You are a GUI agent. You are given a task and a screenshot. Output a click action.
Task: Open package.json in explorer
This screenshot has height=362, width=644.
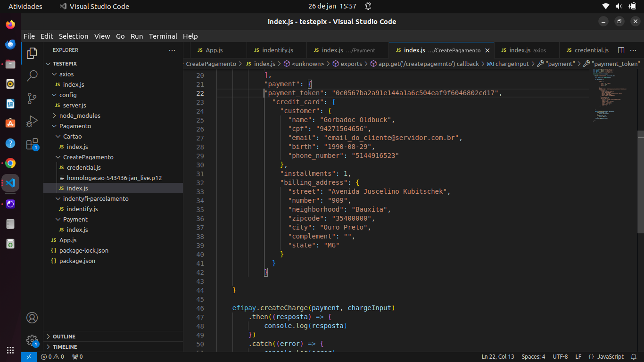[113, 261]
